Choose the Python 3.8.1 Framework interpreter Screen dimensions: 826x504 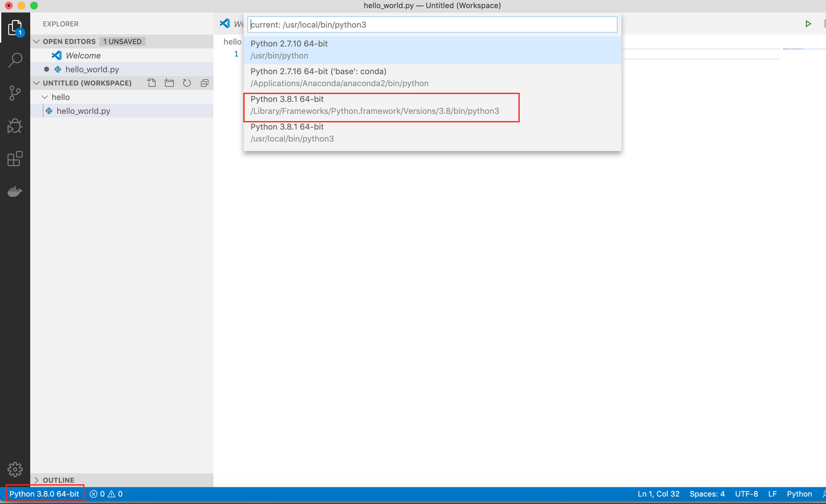pos(375,105)
